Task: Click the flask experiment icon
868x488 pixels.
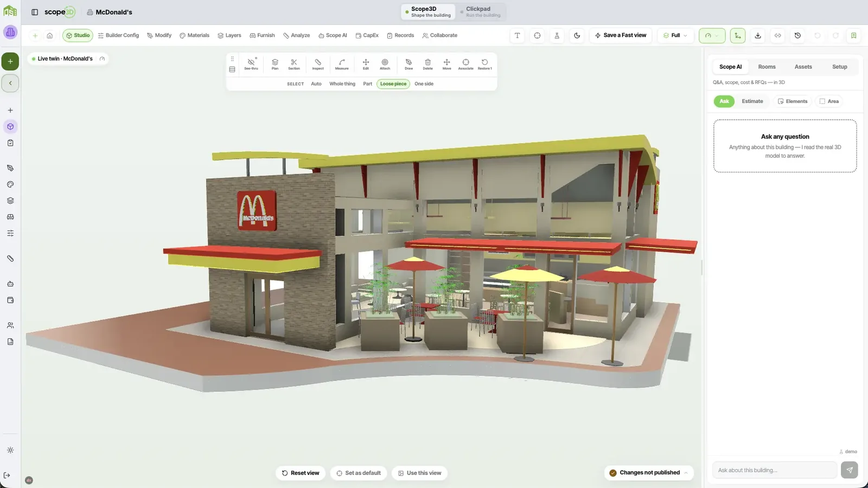Action: tap(557, 35)
